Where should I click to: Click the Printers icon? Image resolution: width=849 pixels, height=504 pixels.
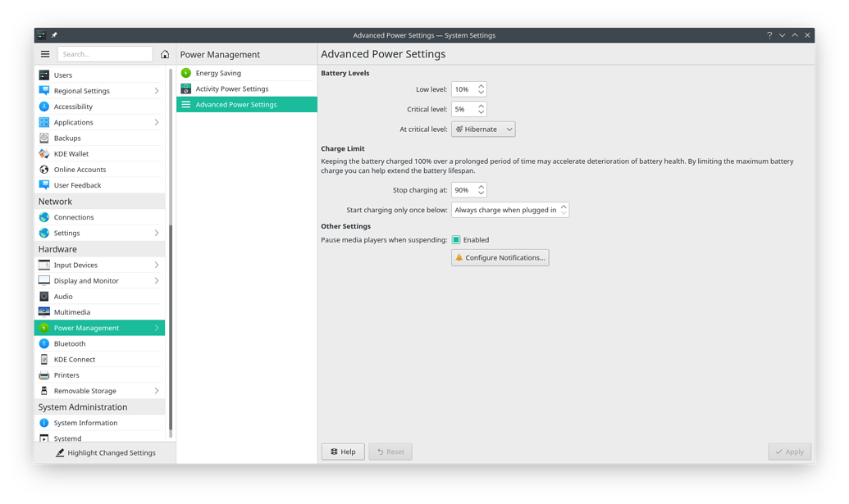click(44, 375)
